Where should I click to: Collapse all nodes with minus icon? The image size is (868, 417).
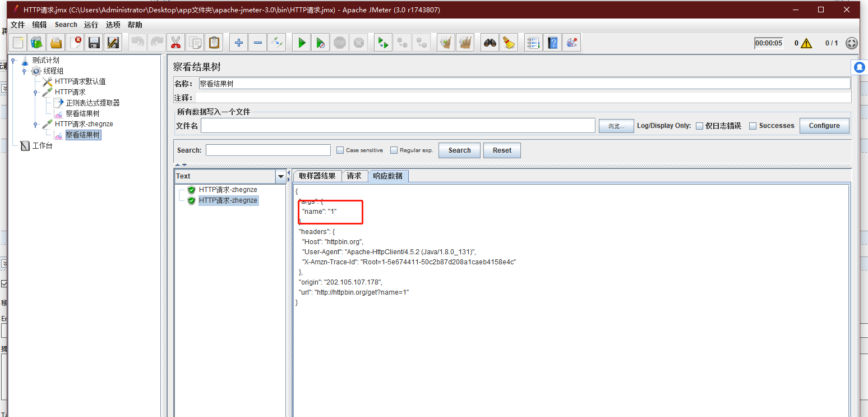(257, 43)
